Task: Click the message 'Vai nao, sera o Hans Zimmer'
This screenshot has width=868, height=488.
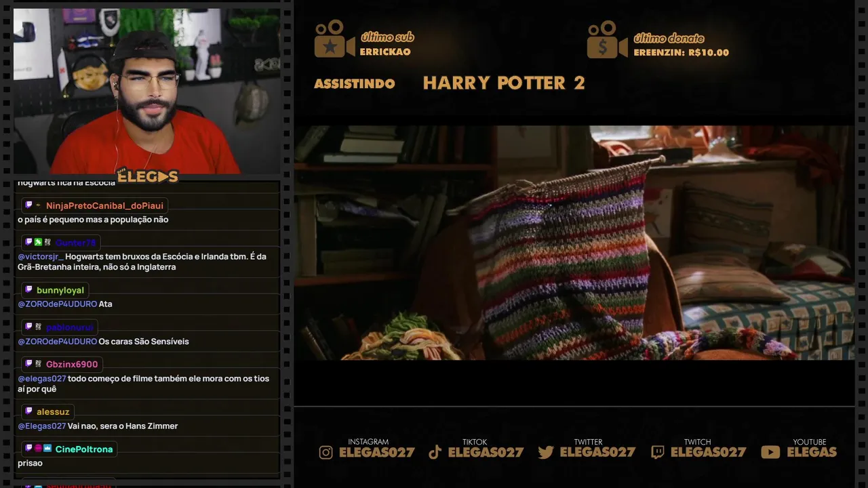Action: (x=123, y=426)
